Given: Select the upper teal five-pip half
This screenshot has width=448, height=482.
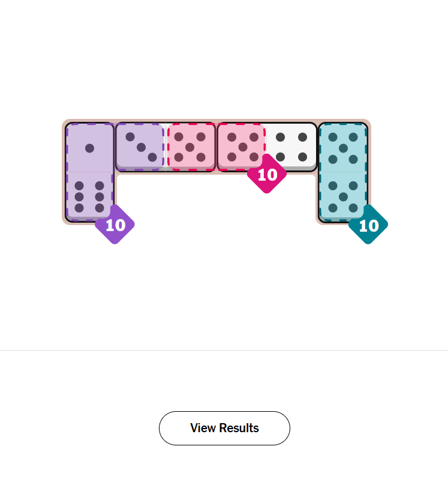Looking at the screenshot, I should (343, 148).
